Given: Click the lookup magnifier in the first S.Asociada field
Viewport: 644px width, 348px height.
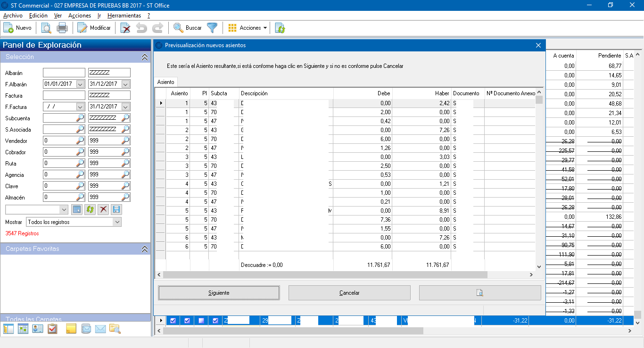Looking at the screenshot, I should (x=81, y=129).
